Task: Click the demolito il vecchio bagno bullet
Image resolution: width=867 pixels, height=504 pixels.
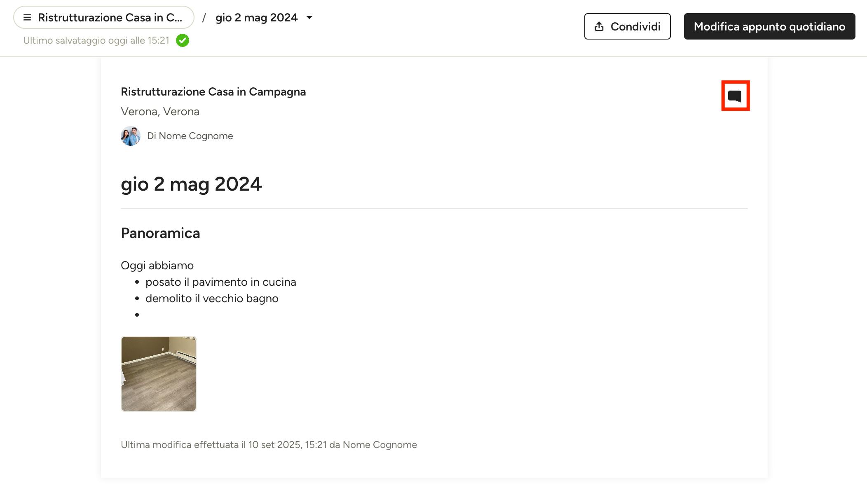Action: (212, 299)
